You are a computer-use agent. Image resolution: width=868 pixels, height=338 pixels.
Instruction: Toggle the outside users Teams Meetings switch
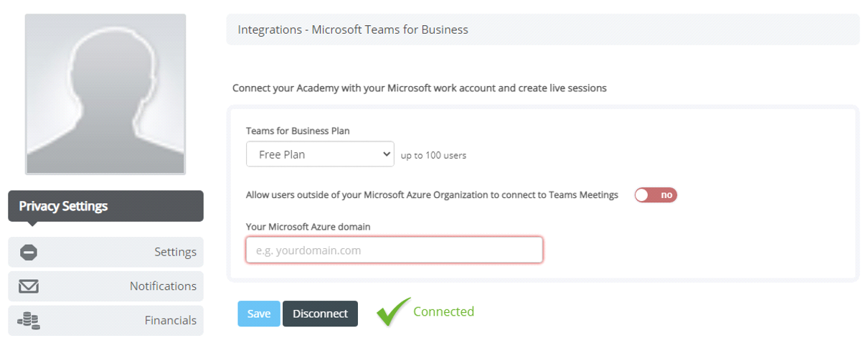pyautogui.click(x=656, y=194)
